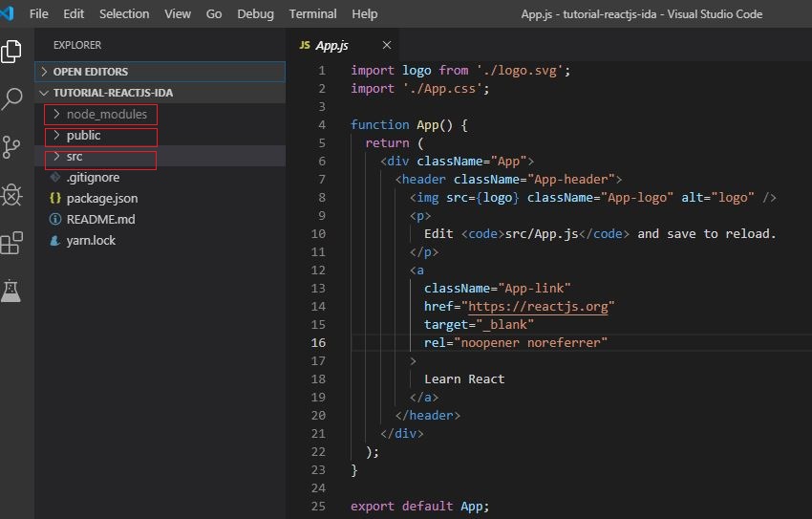Viewport: 812px width, 519px height.
Task: Open the Search view in activity bar
Action: pyautogui.click(x=11, y=97)
